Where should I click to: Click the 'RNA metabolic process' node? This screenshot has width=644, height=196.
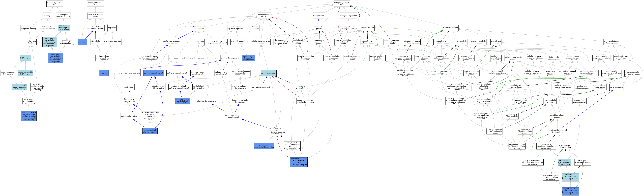(x=550, y=101)
